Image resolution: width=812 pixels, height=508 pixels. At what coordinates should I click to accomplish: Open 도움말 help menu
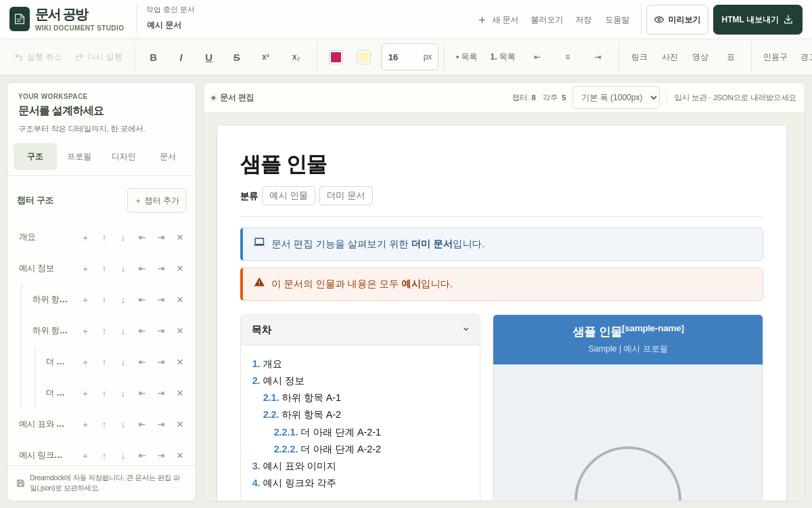coord(617,20)
